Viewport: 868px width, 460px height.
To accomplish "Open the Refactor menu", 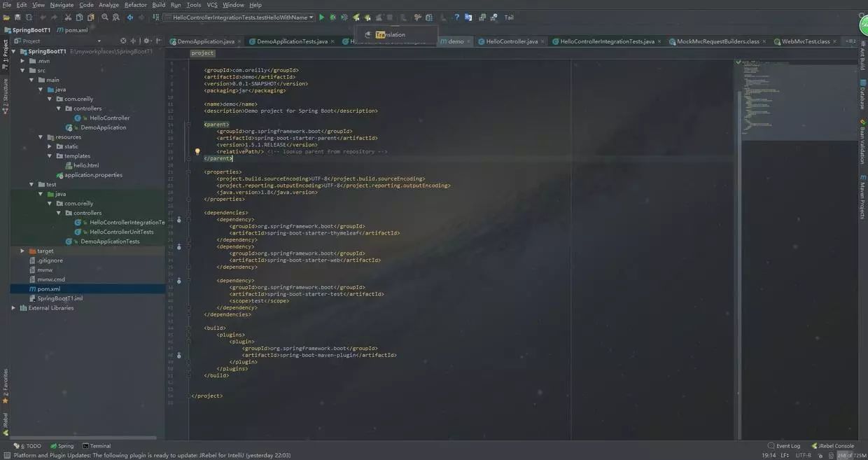I will (136, 5).
